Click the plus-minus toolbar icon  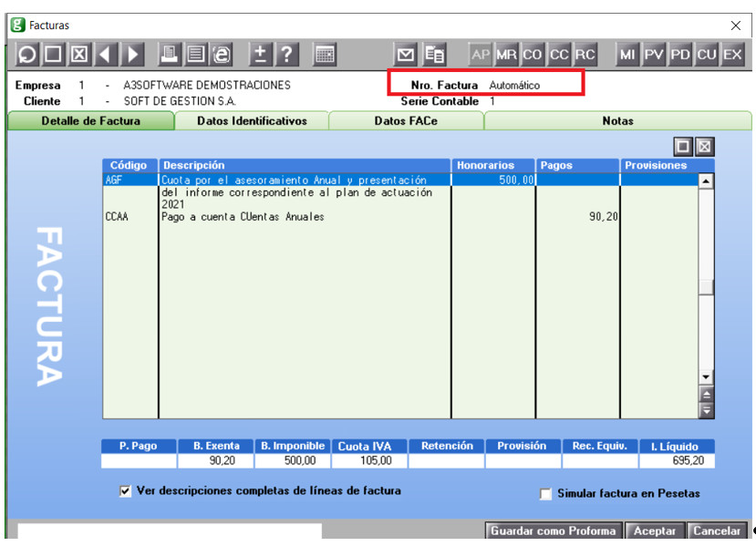260,55
